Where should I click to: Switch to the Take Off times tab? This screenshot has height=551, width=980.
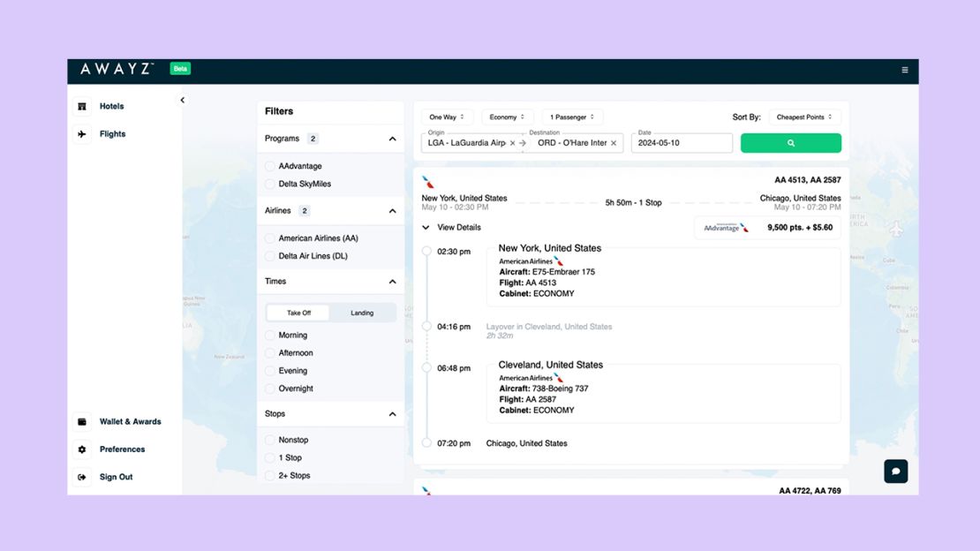298,313
